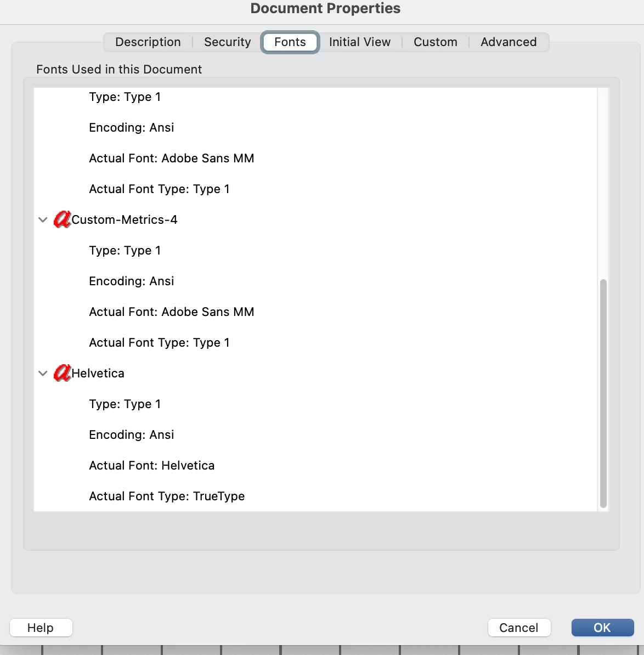Select 'Actual Font Type: Type 1' under Custom-Metrics-4
The image size is (644, 655).
[x=159, y=342]
